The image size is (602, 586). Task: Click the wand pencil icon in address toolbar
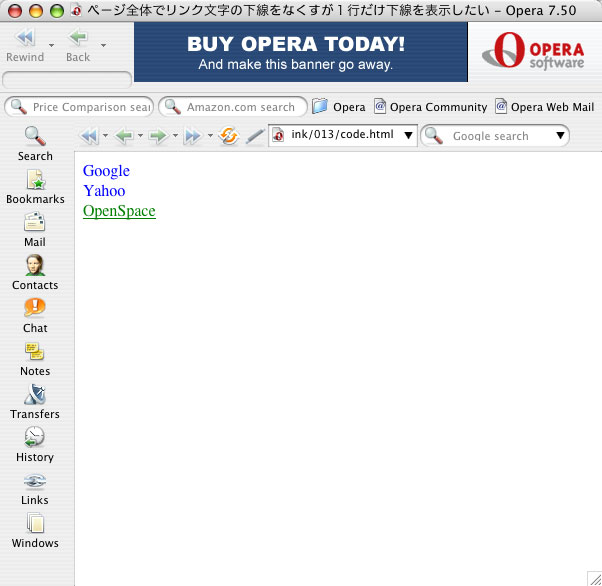pos(255,136)
